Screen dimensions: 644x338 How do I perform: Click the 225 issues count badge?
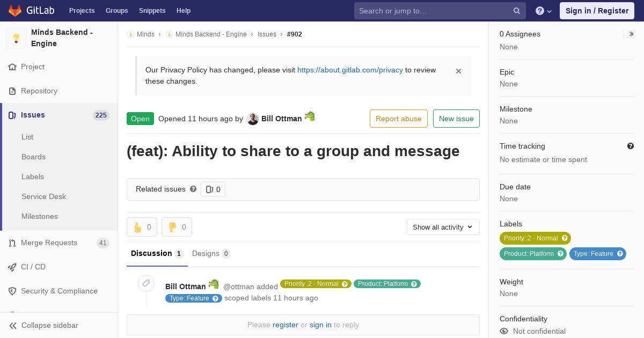[x=101, y=115]
